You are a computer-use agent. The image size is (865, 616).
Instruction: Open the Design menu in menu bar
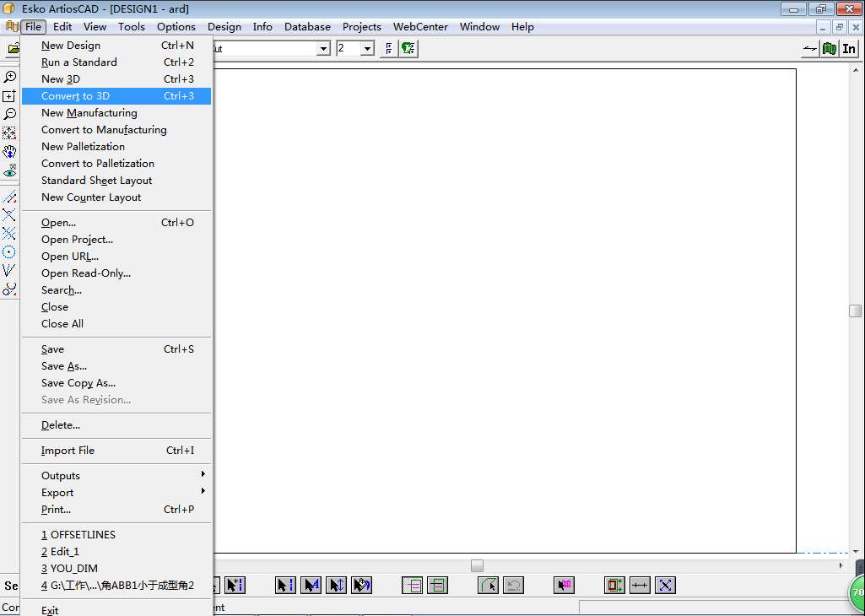pos(224,27)
